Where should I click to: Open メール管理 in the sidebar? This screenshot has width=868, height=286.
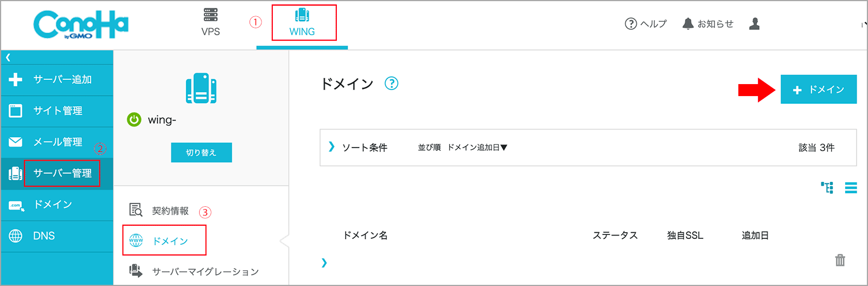point(58,142)
